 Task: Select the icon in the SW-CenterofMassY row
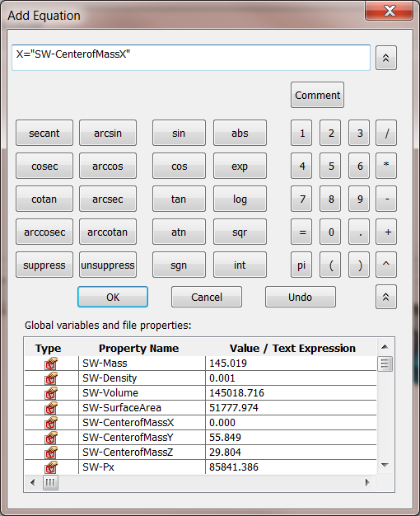click(x=51, y=438)
